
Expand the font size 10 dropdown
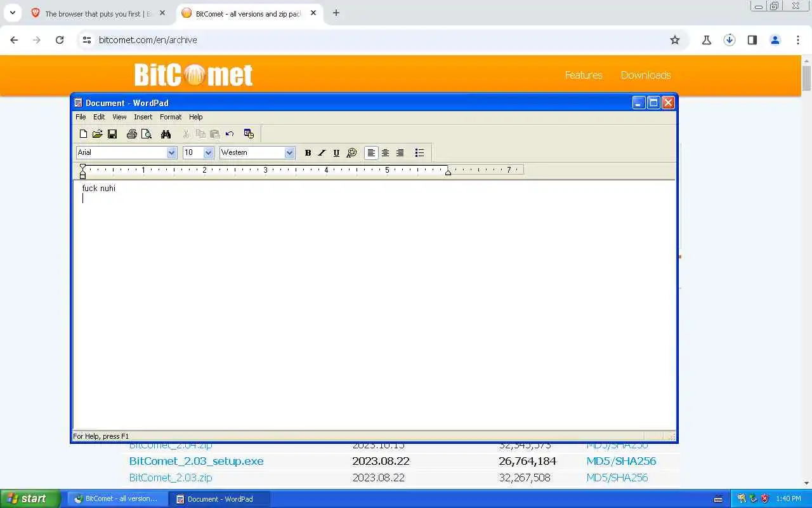[x=208, y=152]
